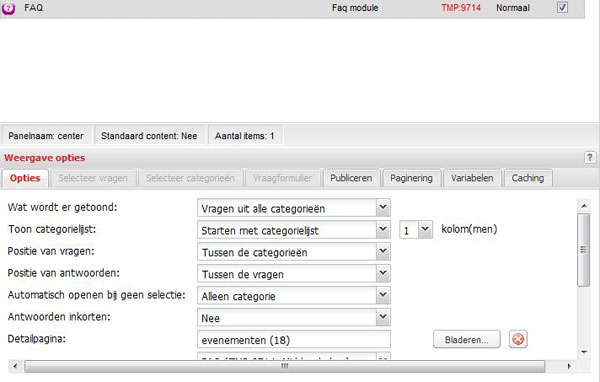Click the 'Faq module' cell
This screenshot has height=382, width=600.
355,8
